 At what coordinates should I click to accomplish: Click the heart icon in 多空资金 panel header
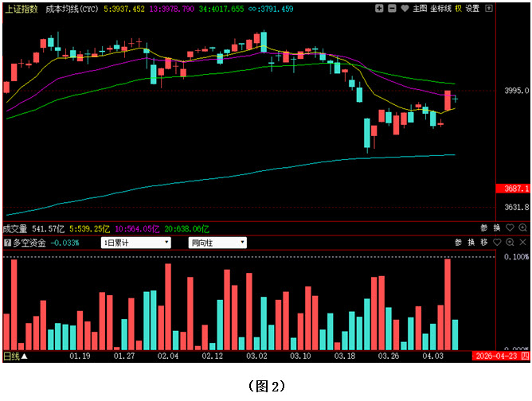497,243
